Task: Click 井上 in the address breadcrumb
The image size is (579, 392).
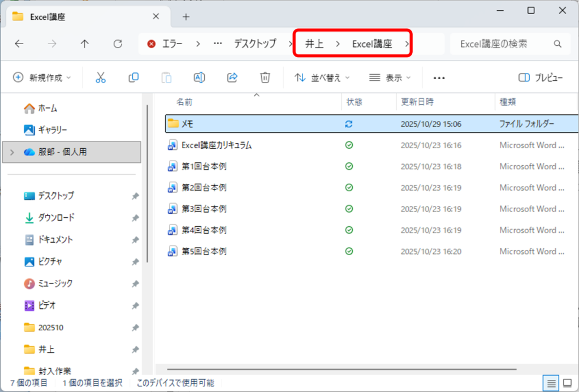Action: (x=314, y=44)
